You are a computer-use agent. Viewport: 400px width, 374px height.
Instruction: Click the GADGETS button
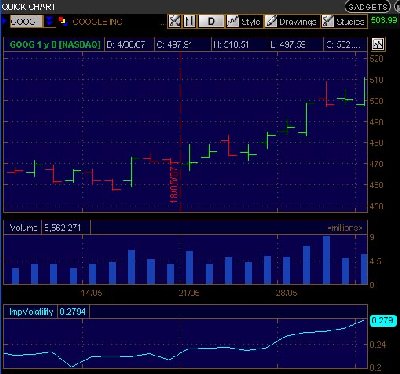pyautogui.click(x=368, y=7)
